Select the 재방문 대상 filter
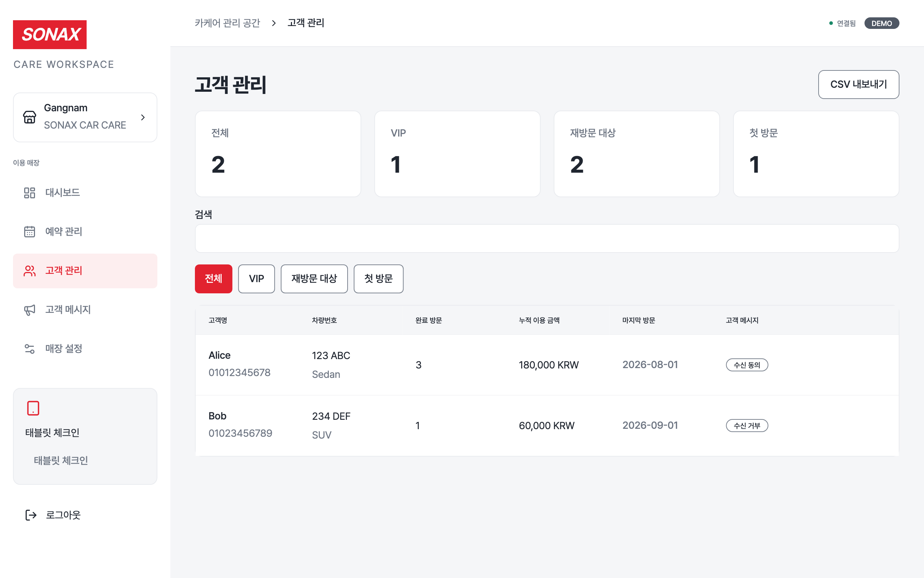 314,279
